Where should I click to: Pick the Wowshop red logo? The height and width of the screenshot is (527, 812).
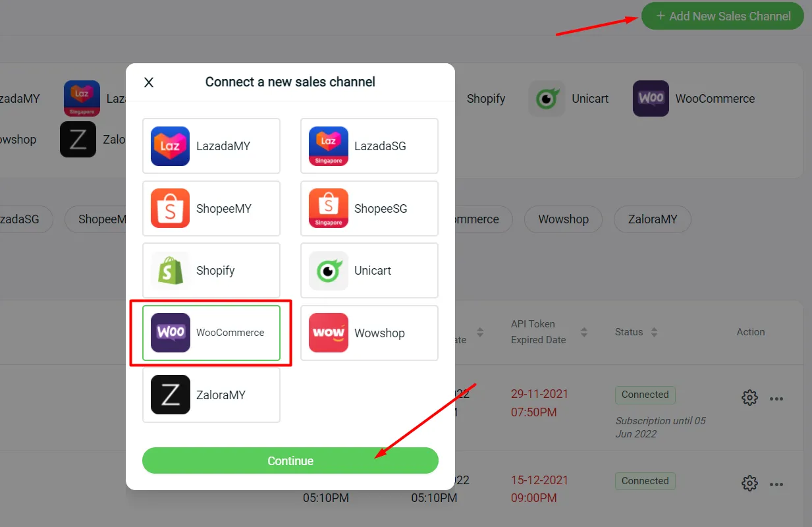329,333
